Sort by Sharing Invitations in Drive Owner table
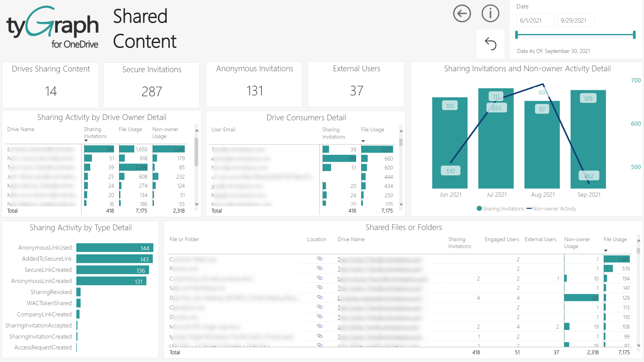This screenshot has height=362, width=644. 95,133
